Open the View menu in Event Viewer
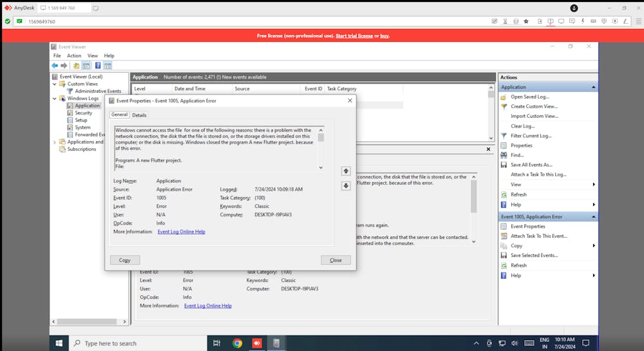This screenshot has width=644, height=351. point(93,56)
